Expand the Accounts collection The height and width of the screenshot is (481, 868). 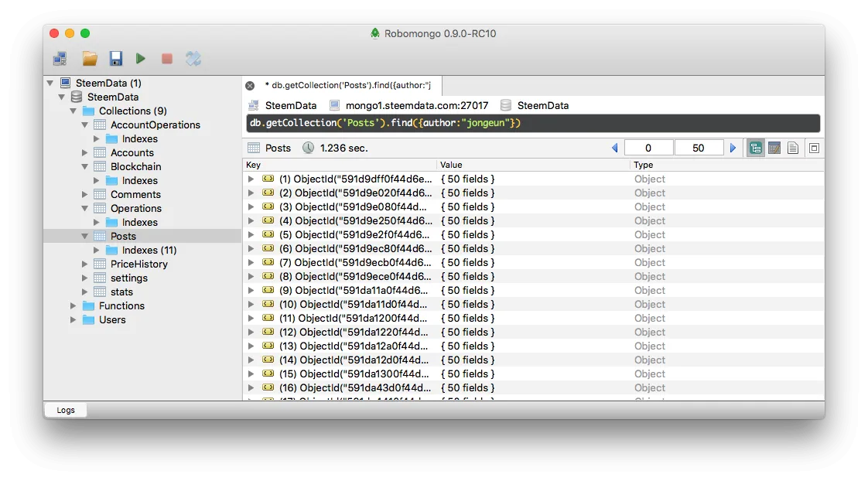pyautogui.click(x=84, y=153)
